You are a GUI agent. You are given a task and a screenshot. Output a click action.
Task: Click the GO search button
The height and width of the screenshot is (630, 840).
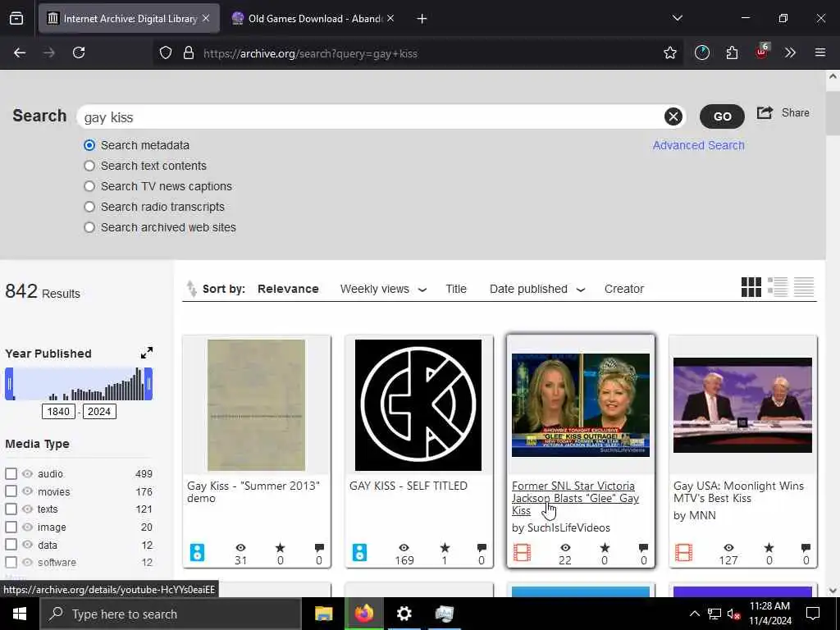tap(722, 116)
